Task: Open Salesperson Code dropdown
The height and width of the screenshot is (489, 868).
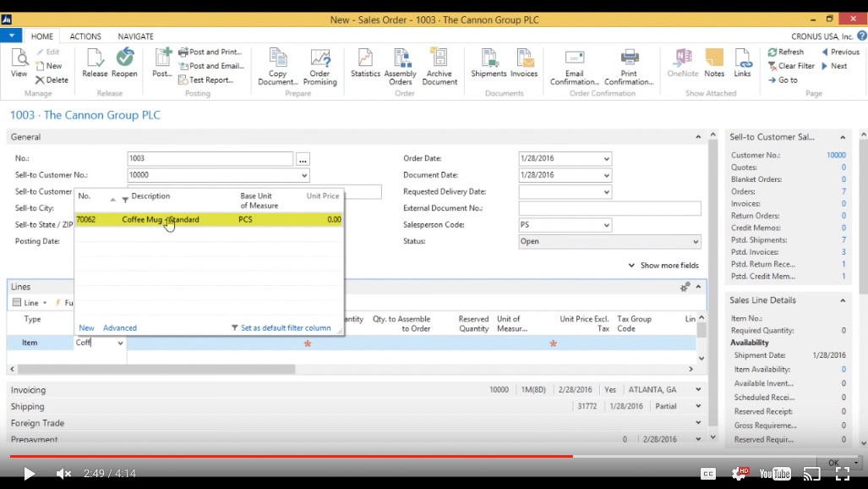Action: tap(606, 225)
